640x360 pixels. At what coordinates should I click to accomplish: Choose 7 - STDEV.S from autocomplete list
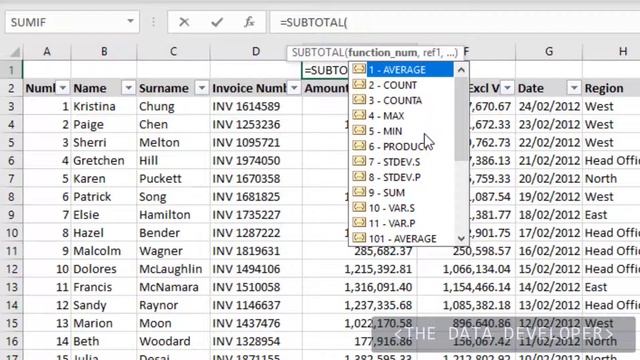point(402,162)
